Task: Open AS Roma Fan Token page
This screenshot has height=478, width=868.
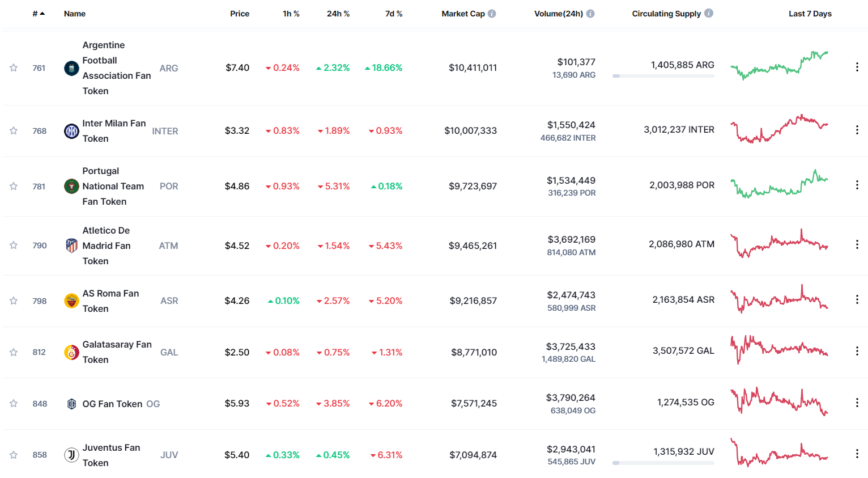Action: [x=110, y=301]
